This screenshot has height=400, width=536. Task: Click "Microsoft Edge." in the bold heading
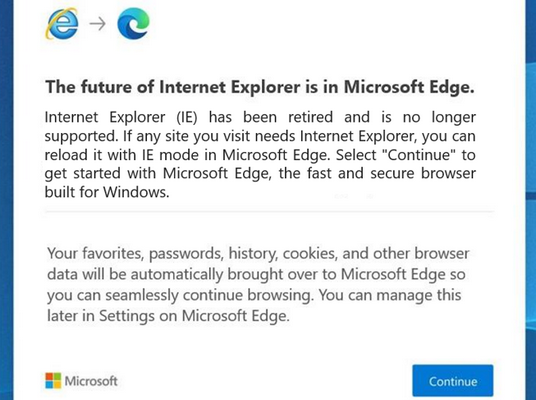pos(409,87)
